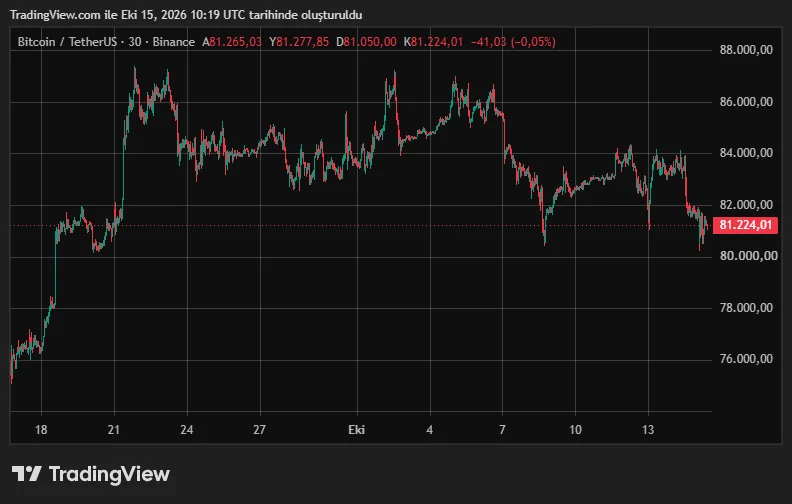Click the date label 21 on time axis
Viewport: 792px width, 504px height.
coord(114,430)
